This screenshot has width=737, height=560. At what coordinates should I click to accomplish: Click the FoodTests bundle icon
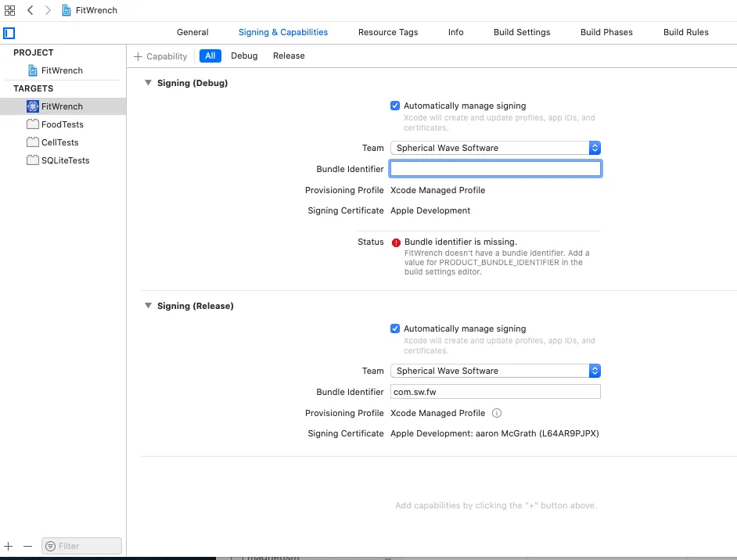(x=32, y=124)
